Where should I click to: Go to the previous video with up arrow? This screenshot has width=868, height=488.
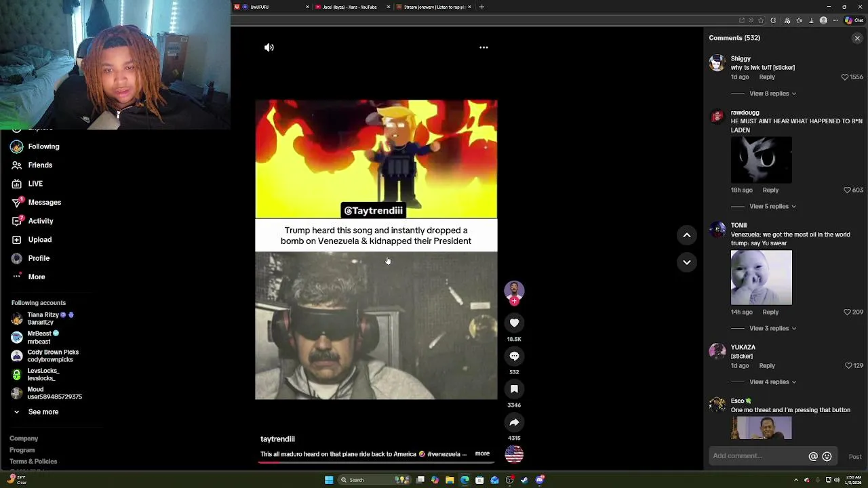(x=687, y=235)
